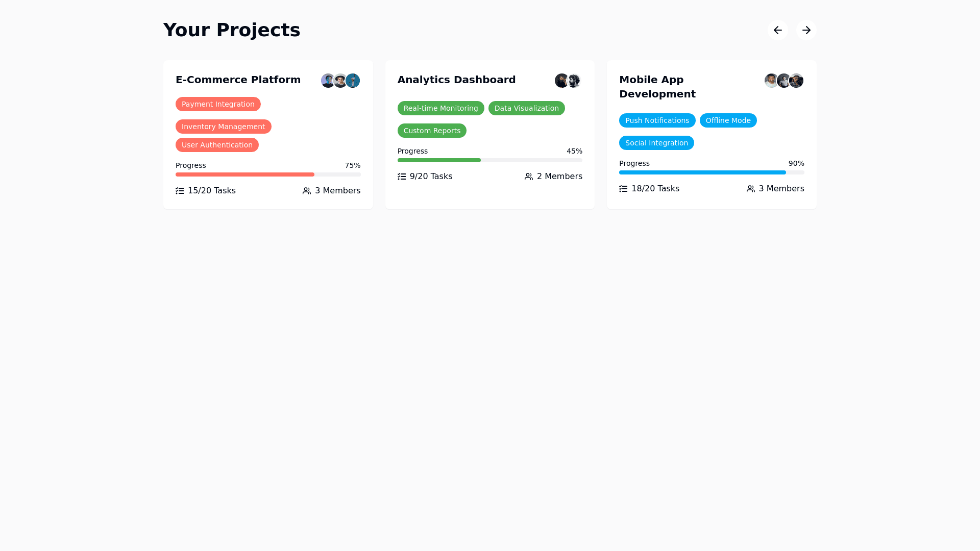Select the Custom Reports tag

[x=432, y=131]
